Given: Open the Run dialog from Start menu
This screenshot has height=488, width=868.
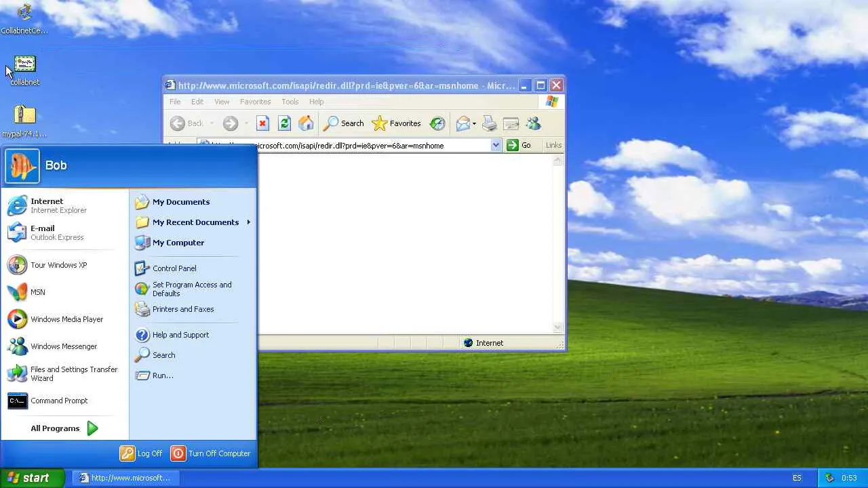Looking at the screenshot, I should pos(193,375).
